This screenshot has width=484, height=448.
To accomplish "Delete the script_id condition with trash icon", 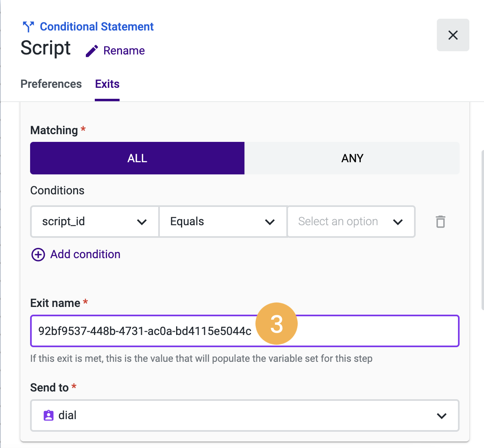I will [440, 222].
